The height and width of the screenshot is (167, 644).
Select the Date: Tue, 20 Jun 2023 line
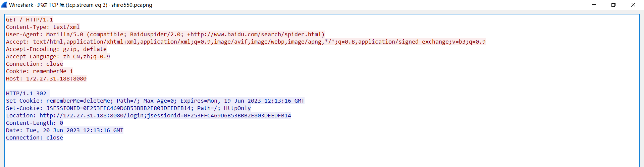64,130
